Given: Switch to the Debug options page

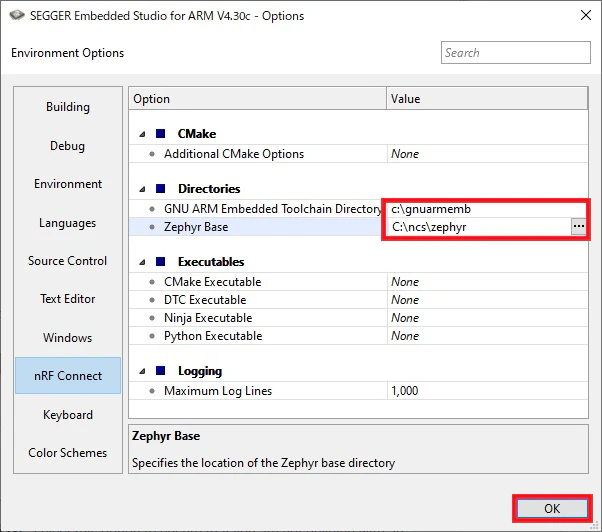Looking at the screenshot, I should [68, 145].
